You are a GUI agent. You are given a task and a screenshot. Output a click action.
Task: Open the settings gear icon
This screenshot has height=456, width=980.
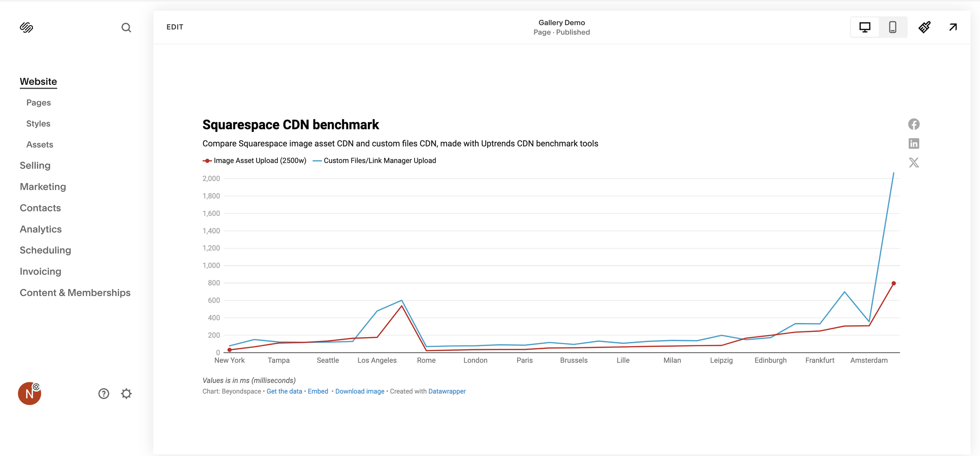tap(126, 394)
